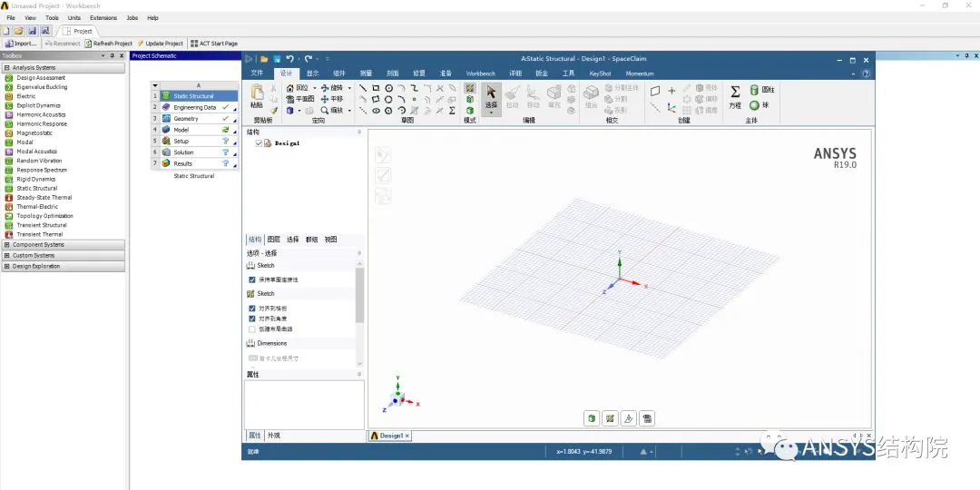
Task: Open the Home (回位) dropdown arrow
Action: (x=314, y=88)
